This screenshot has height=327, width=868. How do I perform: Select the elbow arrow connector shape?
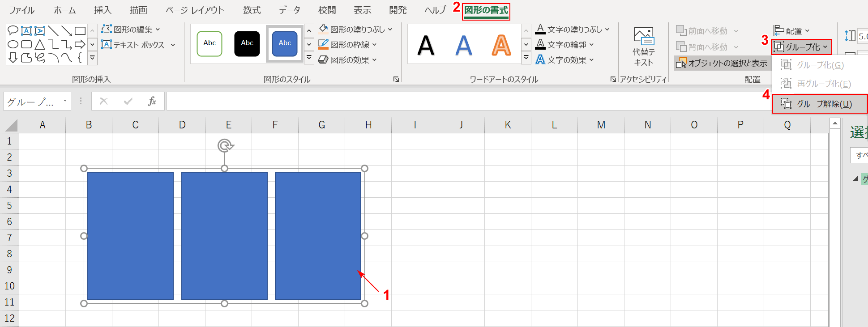pyautogui.click(x=67, y=44)
